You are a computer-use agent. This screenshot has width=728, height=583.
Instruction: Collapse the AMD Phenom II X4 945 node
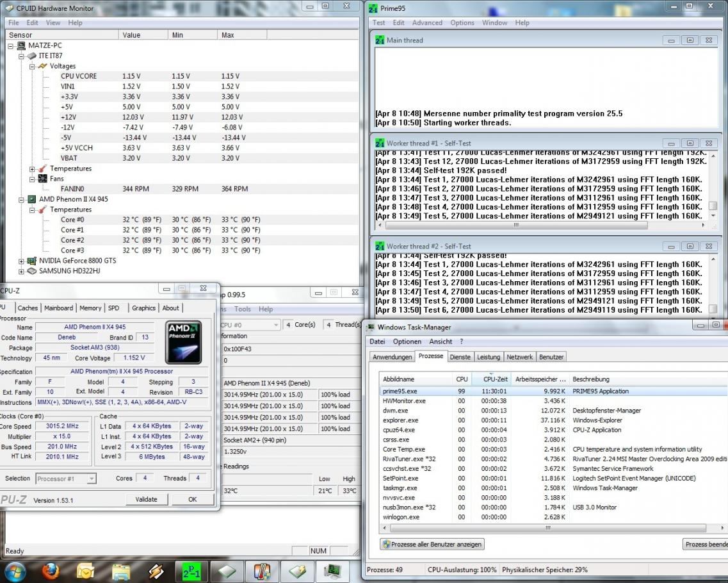pos(21,200)
